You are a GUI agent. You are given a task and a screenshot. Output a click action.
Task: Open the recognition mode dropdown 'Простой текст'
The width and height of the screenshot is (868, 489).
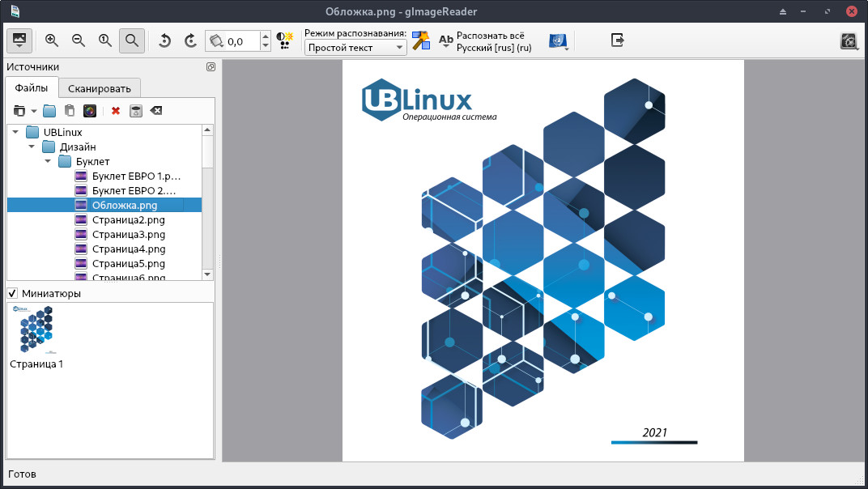(355, 48)
